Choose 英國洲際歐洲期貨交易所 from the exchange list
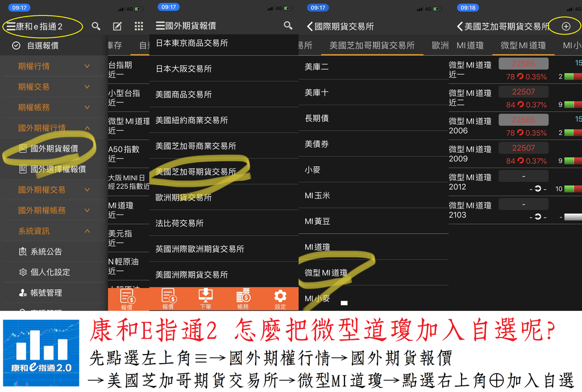 pos(224,249)
